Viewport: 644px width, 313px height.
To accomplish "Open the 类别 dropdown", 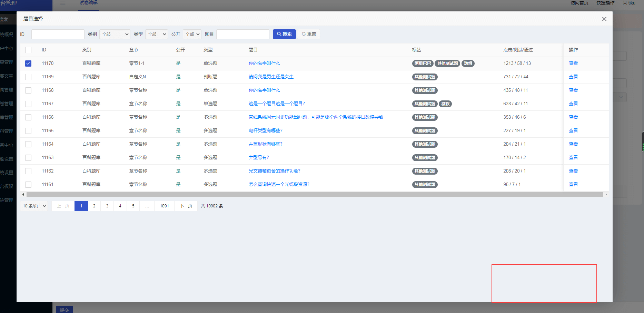I will coord(115,34).
